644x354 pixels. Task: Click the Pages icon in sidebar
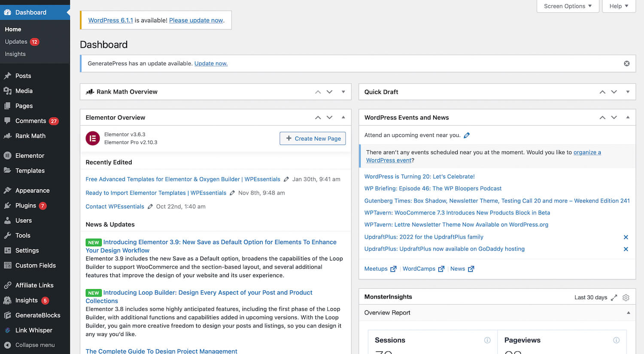coord(8,106)
